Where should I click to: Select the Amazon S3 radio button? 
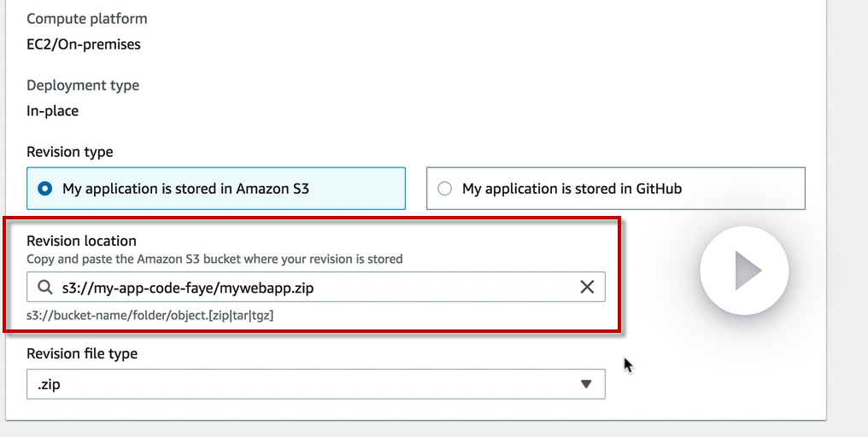click(x=45, y=189)
